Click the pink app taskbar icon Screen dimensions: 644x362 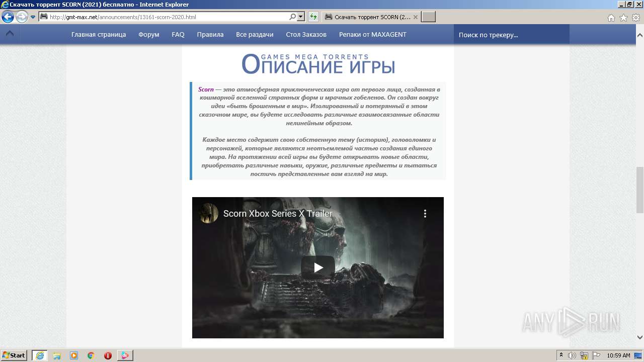click(x=125, y=355)
